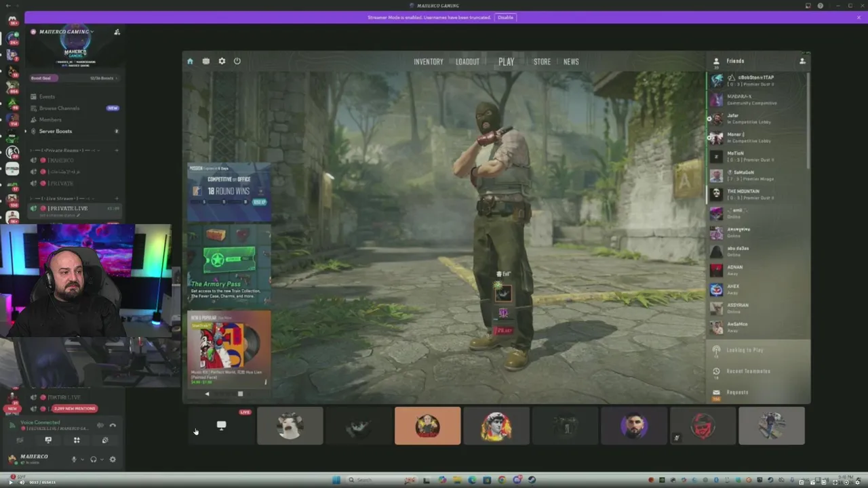868x488 pixels.
Task: Select friend AHEX in friends list
Action: click(x=757, y=289)
